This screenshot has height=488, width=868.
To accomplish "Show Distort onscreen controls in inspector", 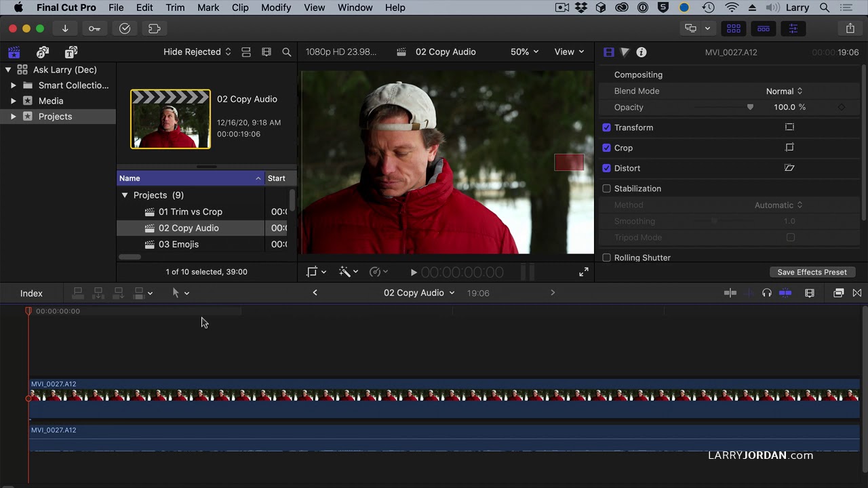I will tap(789, 168).
